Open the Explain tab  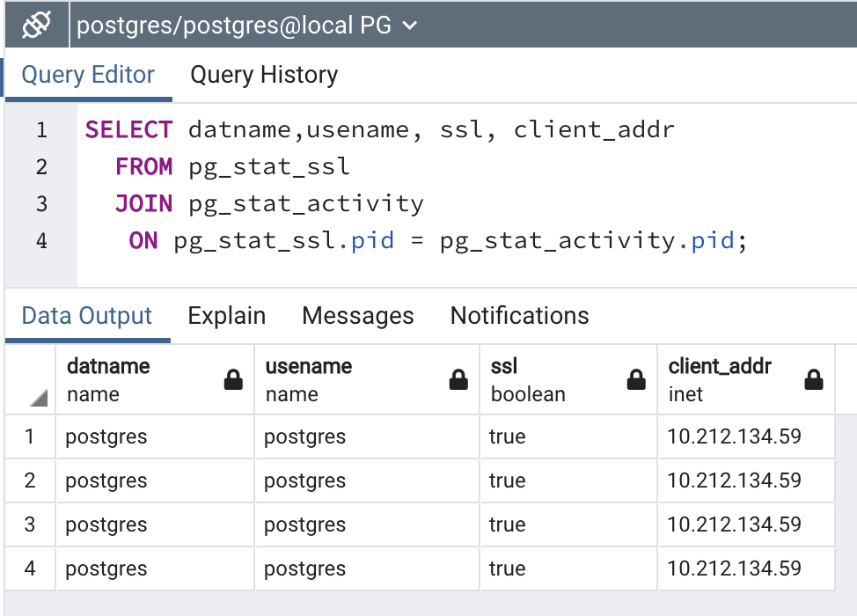227,316
